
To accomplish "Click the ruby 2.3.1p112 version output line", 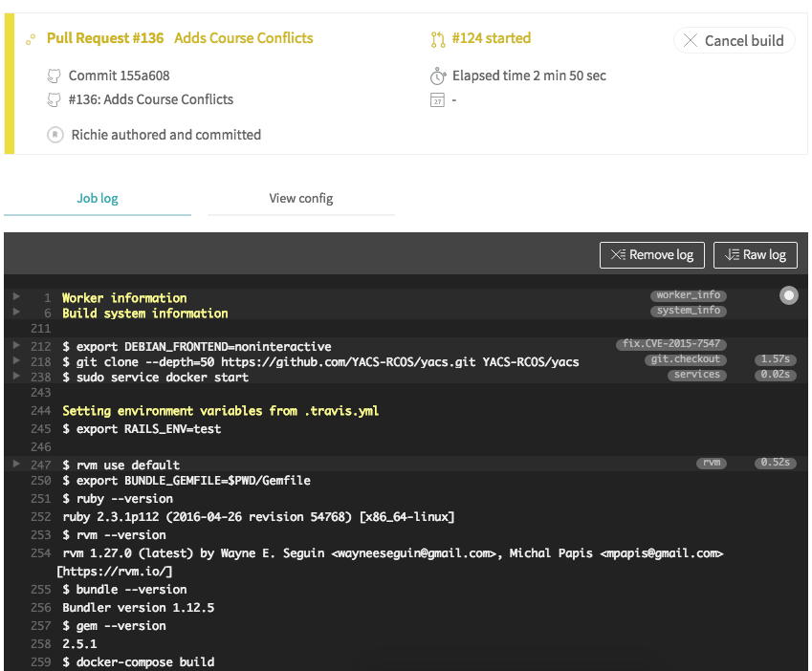I will [x=258, y=517].
